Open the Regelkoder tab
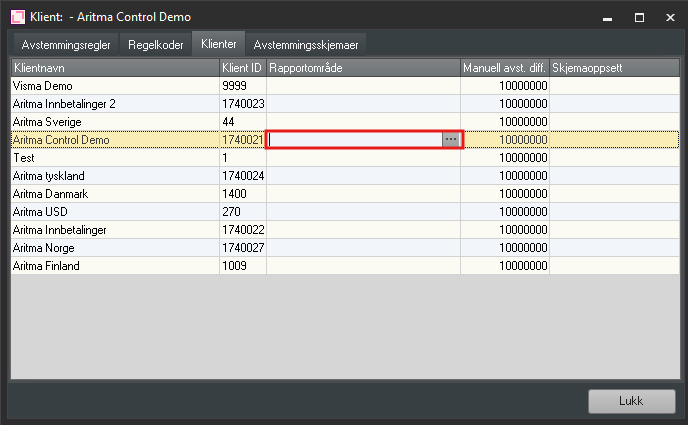The image size is (688, 425). [x=156, y=45]
